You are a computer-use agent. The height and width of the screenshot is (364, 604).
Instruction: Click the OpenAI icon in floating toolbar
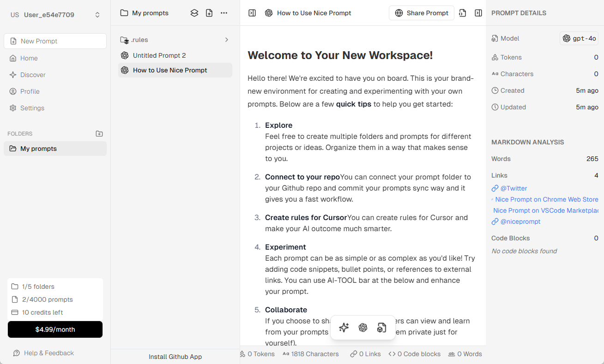(x=363, y=328)
